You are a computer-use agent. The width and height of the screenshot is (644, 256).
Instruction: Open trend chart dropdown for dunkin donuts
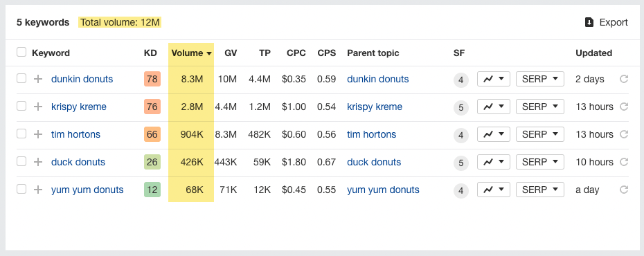point(493,79)
